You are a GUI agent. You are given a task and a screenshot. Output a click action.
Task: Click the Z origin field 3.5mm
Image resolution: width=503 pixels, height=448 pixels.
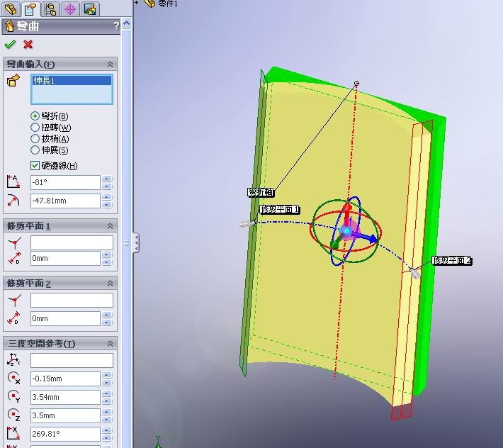pos(65,415)
